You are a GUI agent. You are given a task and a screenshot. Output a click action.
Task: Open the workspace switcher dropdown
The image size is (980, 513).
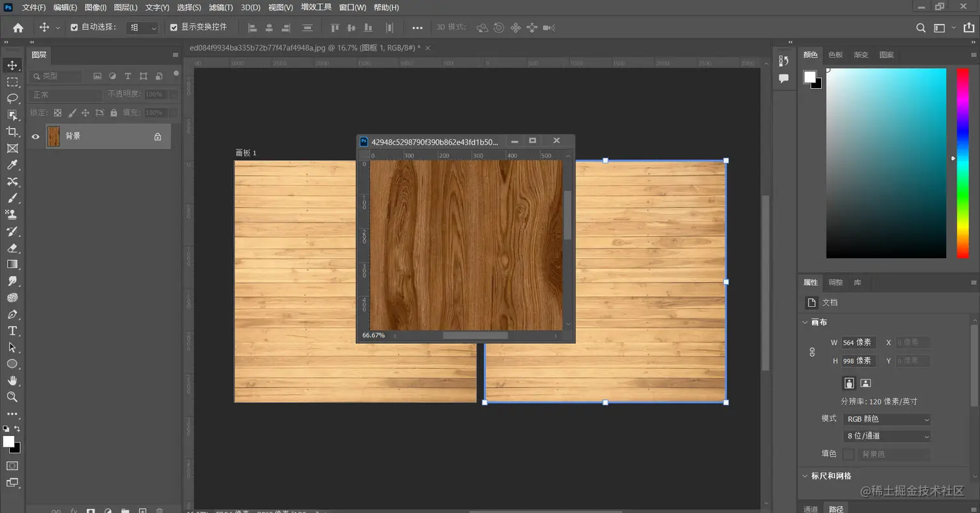click(943, 28)
